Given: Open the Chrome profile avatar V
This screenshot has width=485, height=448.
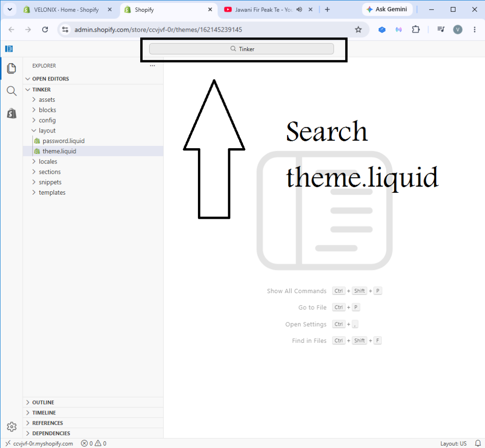Looking at the screenshot, I should click(x=458, y=30).
